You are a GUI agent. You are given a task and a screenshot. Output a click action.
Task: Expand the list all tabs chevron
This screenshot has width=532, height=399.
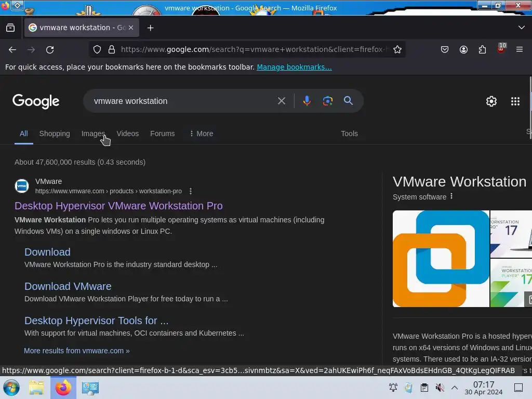(522, 28)
